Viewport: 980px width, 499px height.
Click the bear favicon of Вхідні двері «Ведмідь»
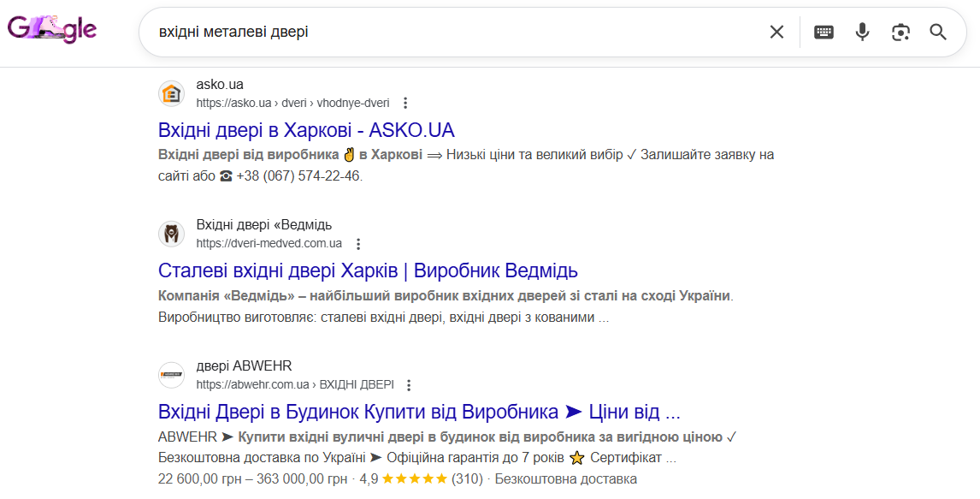(171, 233)
